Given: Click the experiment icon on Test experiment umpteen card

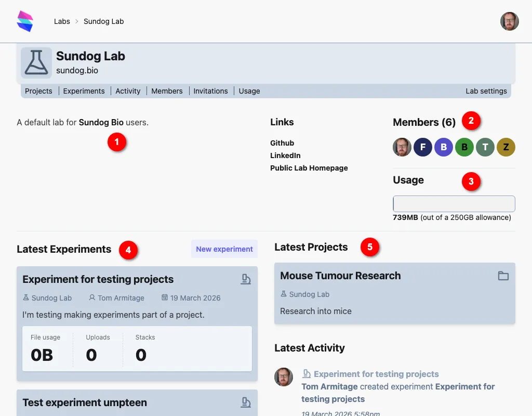Looking at the screenshot, I should coord(246,401).
